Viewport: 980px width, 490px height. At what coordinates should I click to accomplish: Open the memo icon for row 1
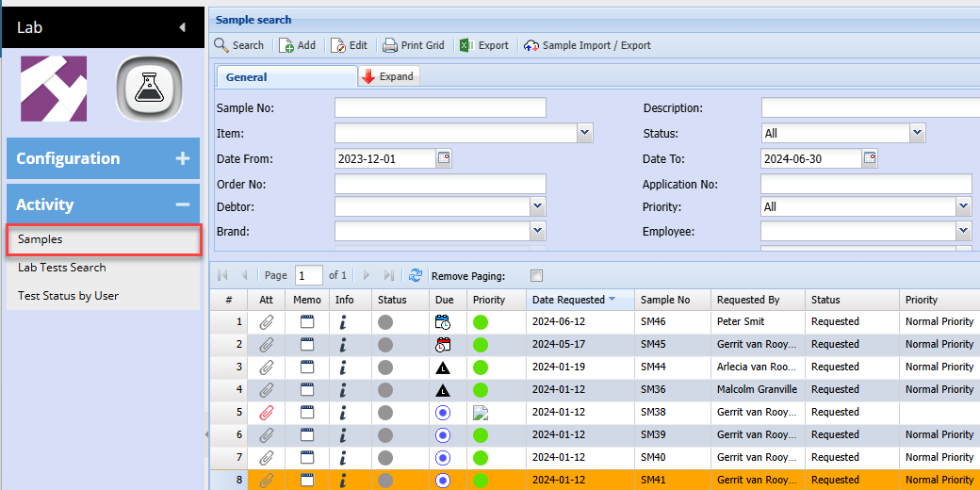[x=307, y=321]
